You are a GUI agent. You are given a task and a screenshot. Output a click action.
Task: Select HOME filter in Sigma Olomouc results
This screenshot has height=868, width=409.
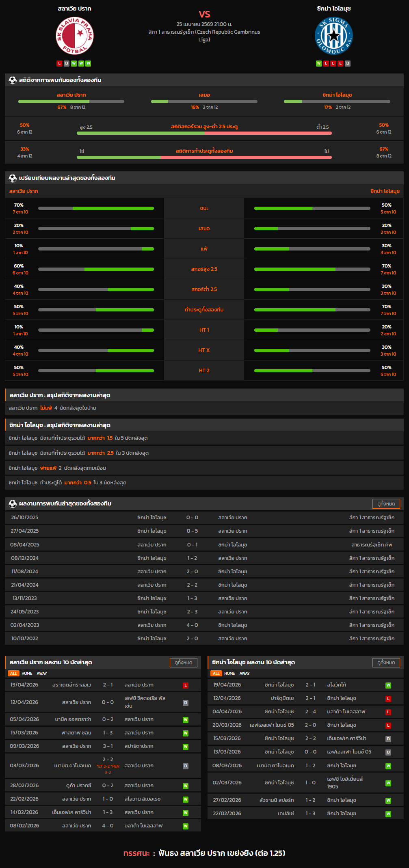click(229, 674)
